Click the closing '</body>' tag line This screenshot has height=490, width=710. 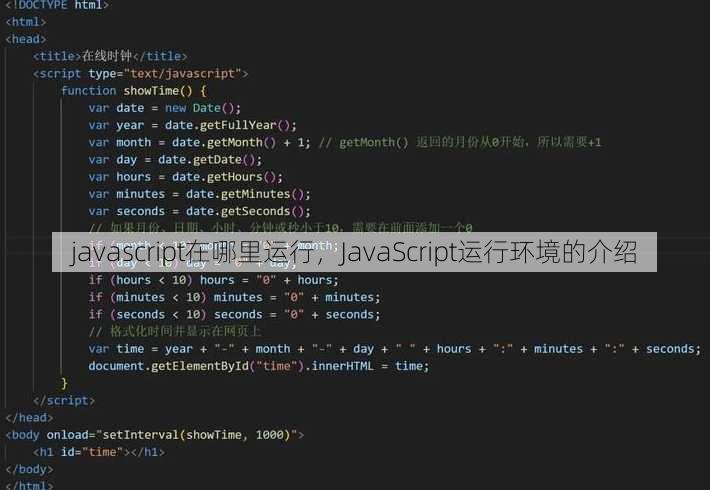29,469
